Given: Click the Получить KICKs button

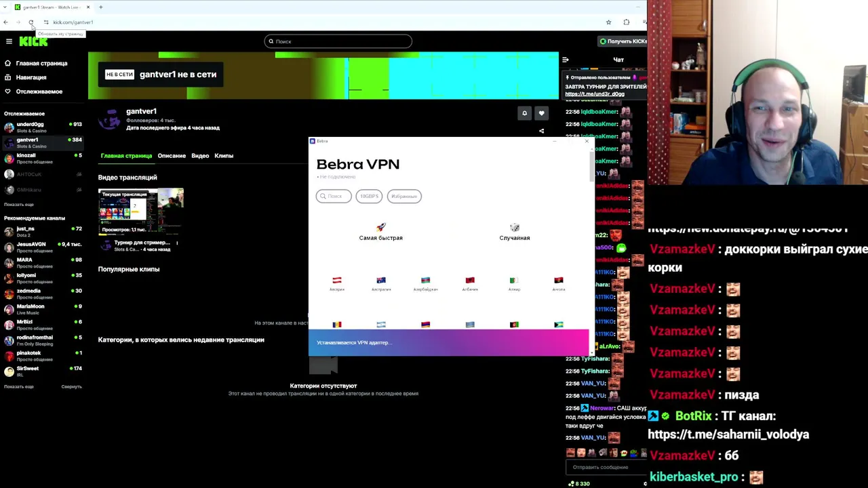Looking at the screenshot, I should coord(622,41).
